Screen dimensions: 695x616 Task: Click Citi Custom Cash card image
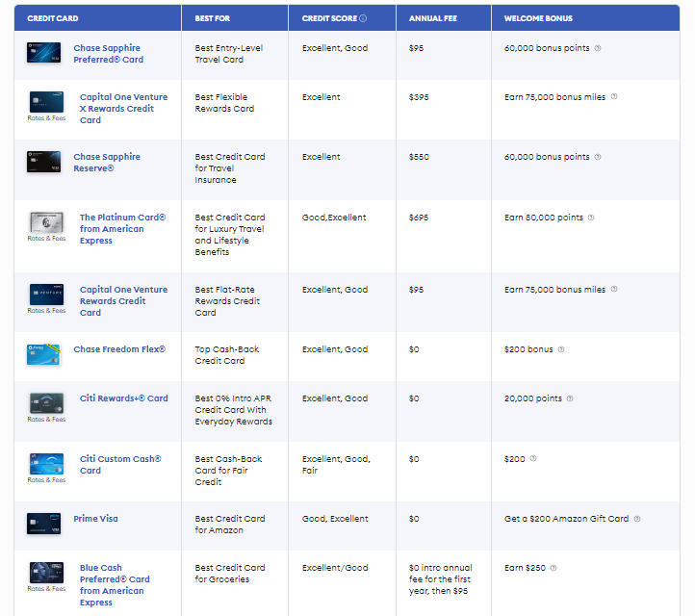46,464
